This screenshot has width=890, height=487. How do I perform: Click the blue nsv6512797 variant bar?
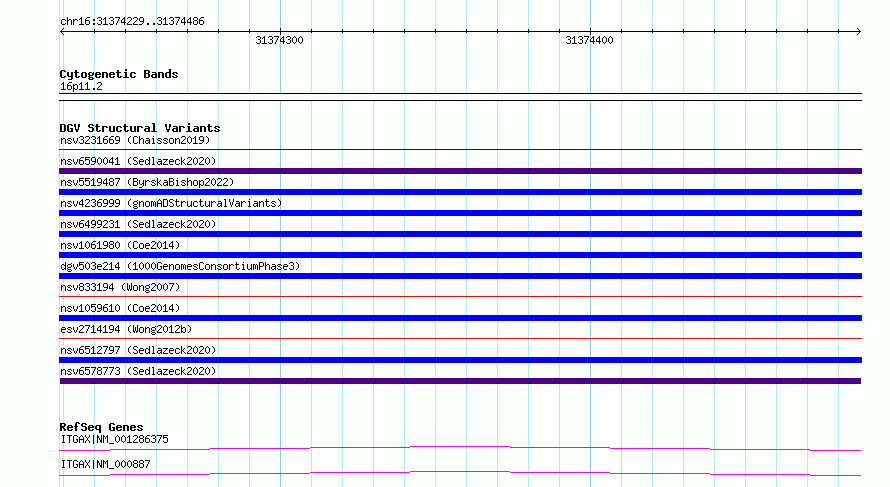click(460, 360)
